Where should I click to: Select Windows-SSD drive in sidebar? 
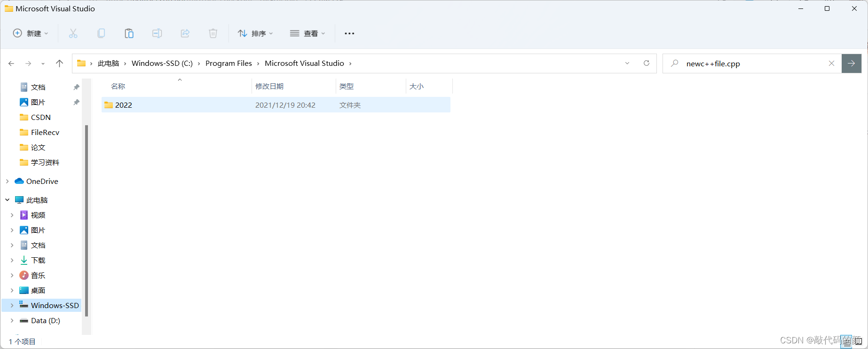[x=50, y=305]
